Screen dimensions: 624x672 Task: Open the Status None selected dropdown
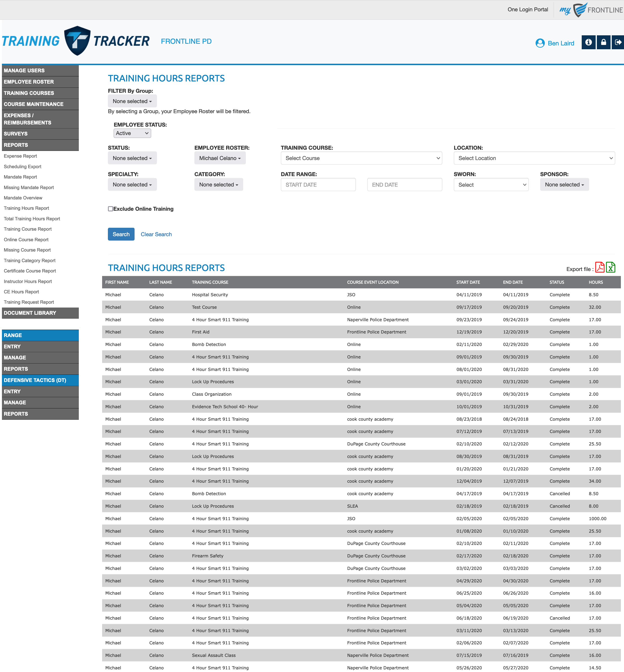point(132,158)
